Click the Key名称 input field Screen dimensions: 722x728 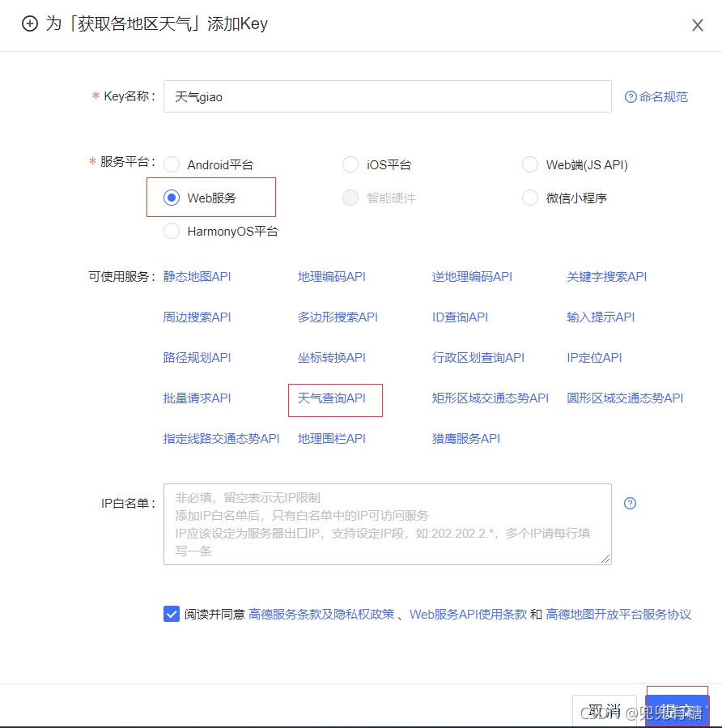point(388,96)
